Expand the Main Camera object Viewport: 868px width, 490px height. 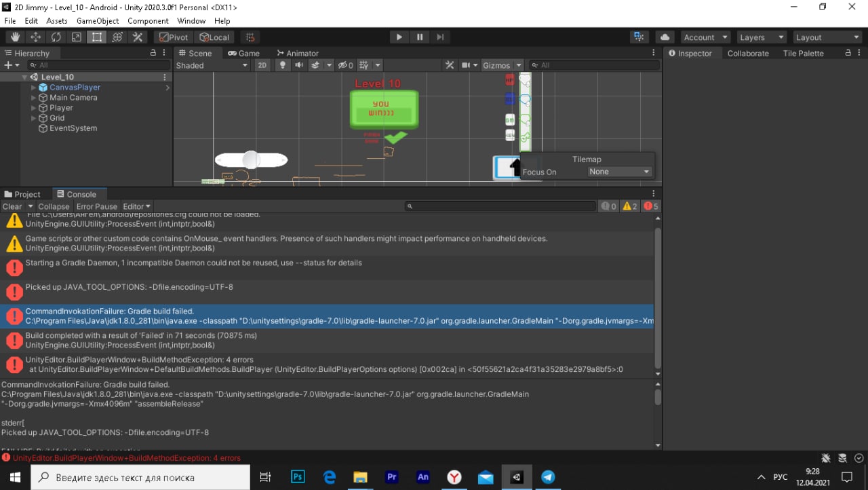tap(34, 98)
